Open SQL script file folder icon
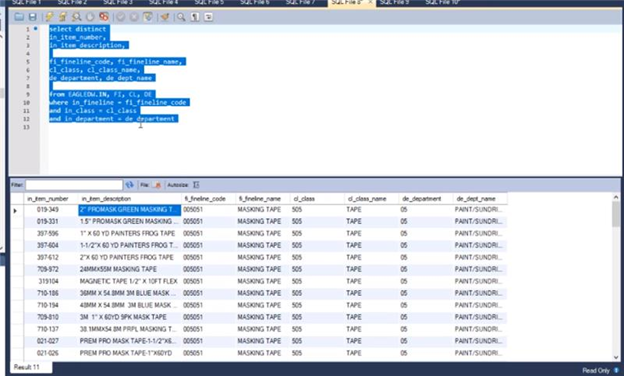The image size is (624, 376). (x=19, y=17)
